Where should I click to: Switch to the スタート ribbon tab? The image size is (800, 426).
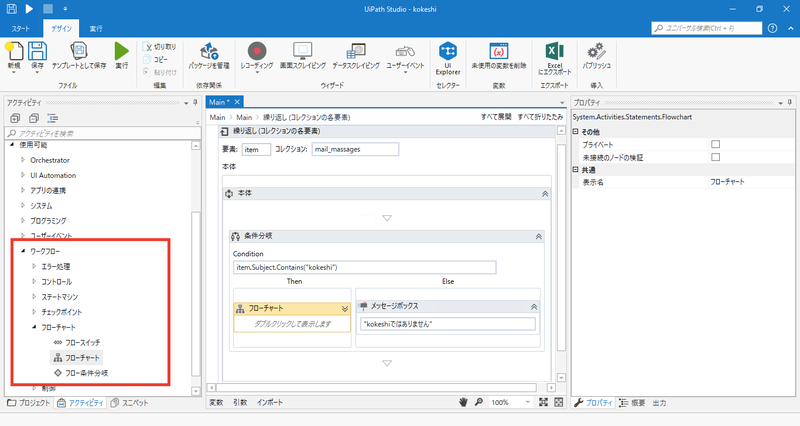(21, 29)
